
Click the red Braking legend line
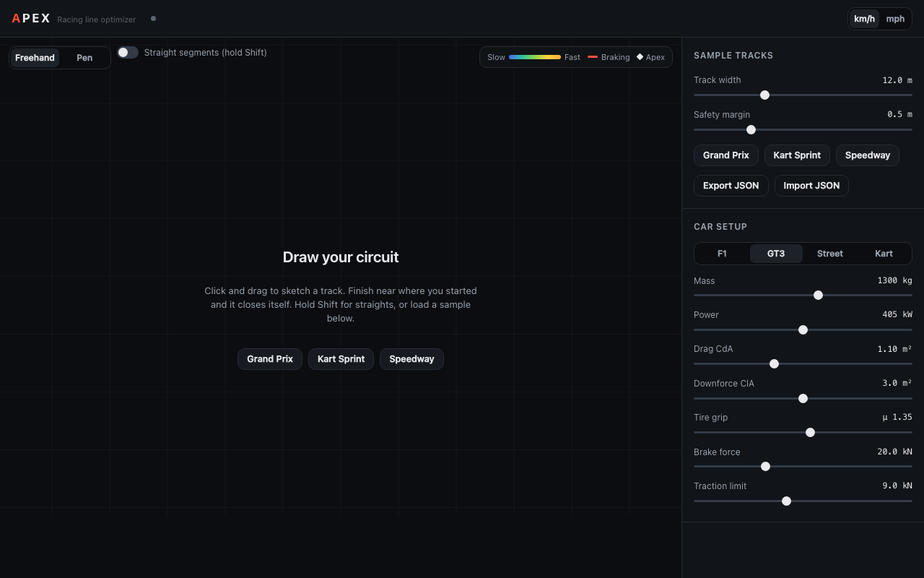(593, 57)
